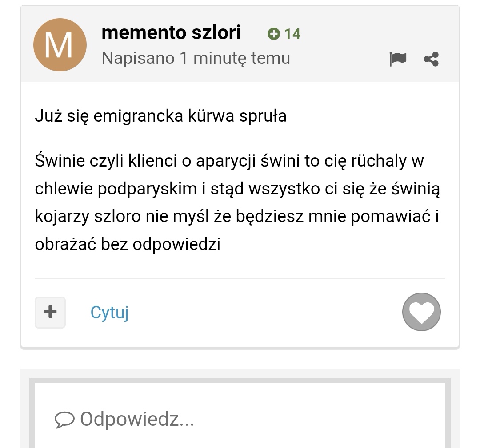Click the first line of the post text
The width and height of the screenshot is (480, 448).
coord(161,116)
